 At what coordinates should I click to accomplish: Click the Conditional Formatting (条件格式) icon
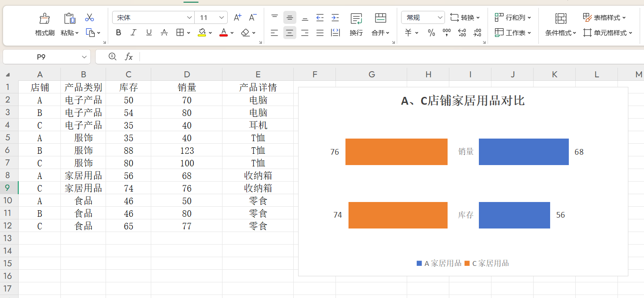(x=561, y=18)
